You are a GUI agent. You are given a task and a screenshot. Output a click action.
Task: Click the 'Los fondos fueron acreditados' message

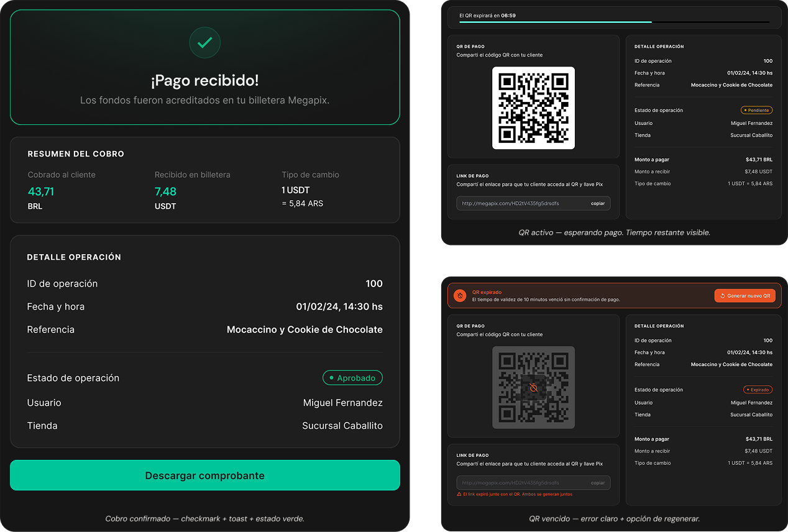tap(205, 100)
